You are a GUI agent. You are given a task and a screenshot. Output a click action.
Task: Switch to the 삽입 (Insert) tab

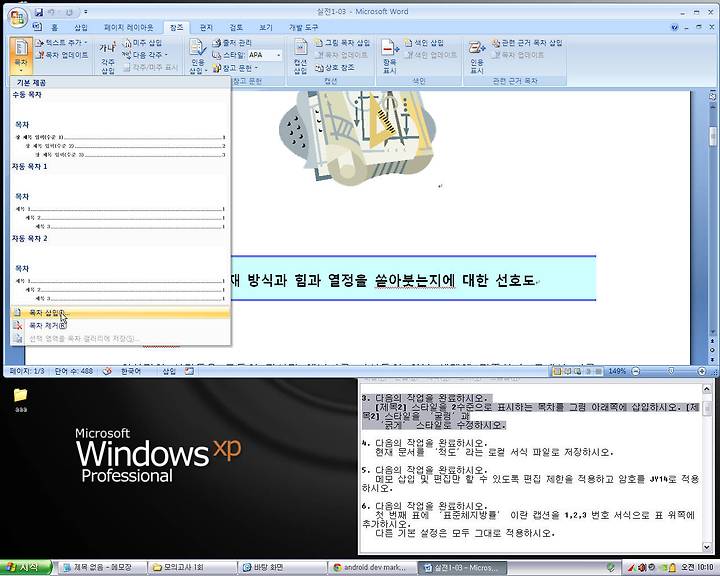(81, 28)
